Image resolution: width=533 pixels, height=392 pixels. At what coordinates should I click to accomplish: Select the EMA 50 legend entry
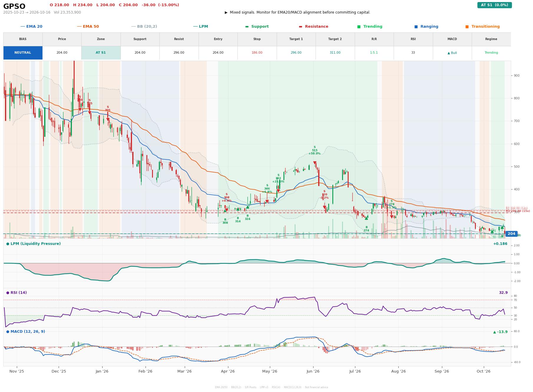coord(88,27)
